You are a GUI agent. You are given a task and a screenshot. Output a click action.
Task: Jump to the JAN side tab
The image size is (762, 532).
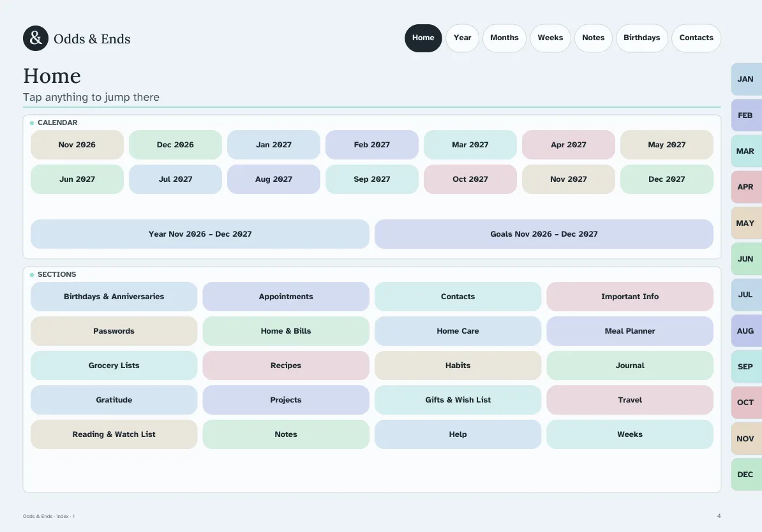[747, 79]
